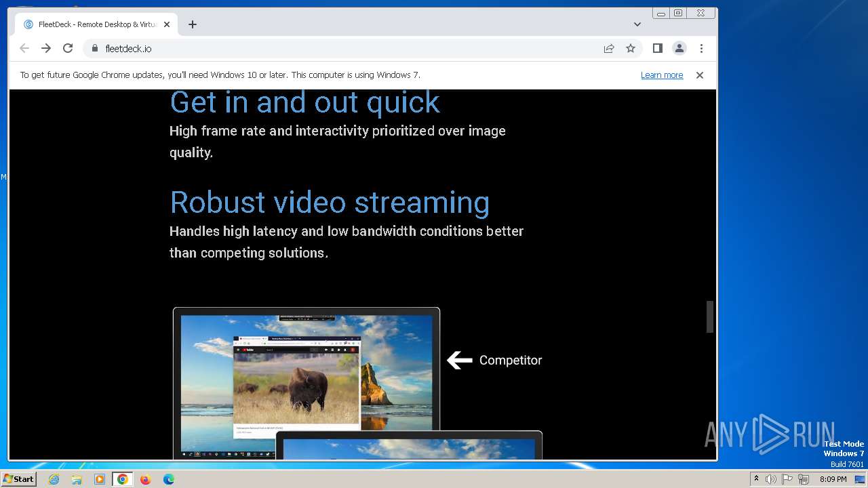The image size is (868, 488).
Task: Click the Show desktop button
Action: pyautogui.click(x=860, y=479)
